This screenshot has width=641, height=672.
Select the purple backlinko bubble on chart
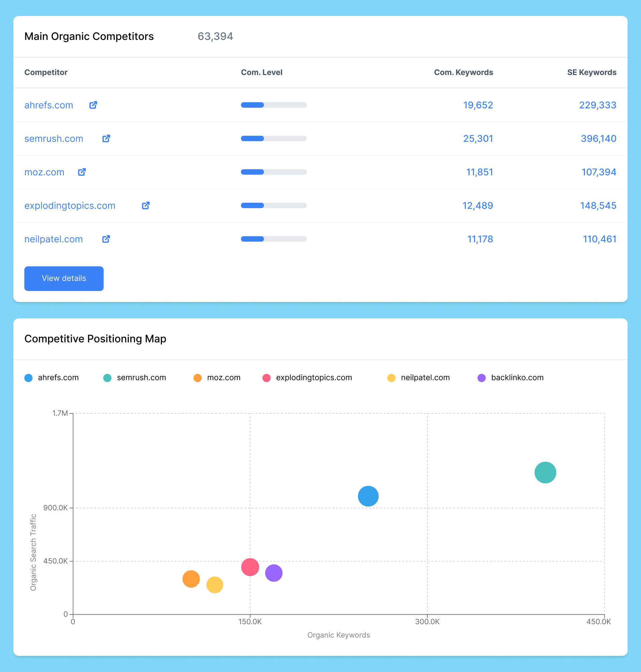[274, 573]
